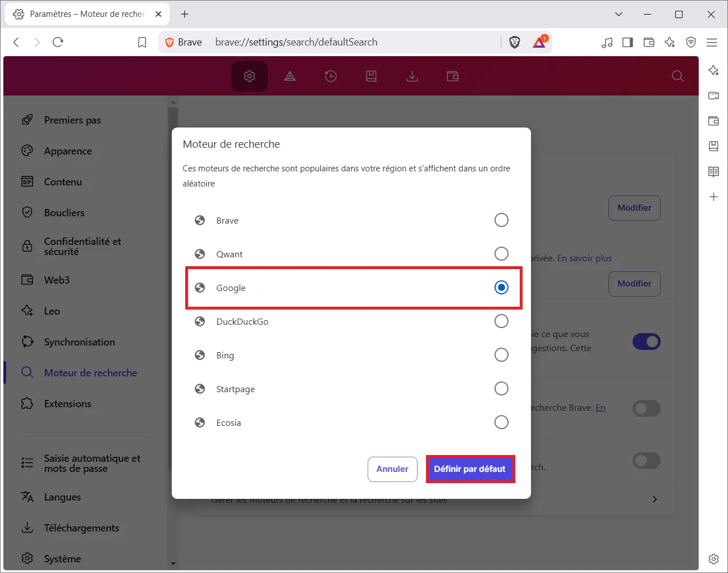Select the Google radio button
Viewport: 728px width, 573px height.
(x=501, y=288)
